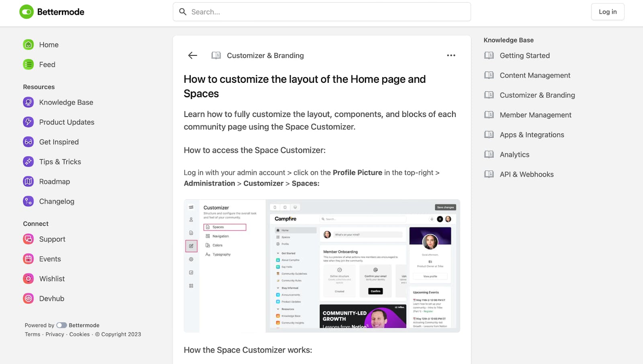Click the Knowledge Base heading in right sidebar
643x364 pixels.
tap(509, 40)
